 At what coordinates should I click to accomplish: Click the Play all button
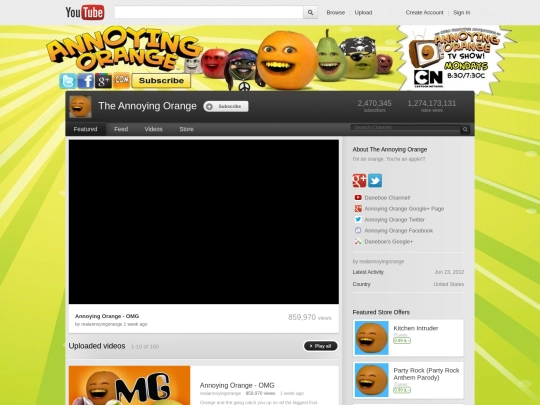point(320,346)
